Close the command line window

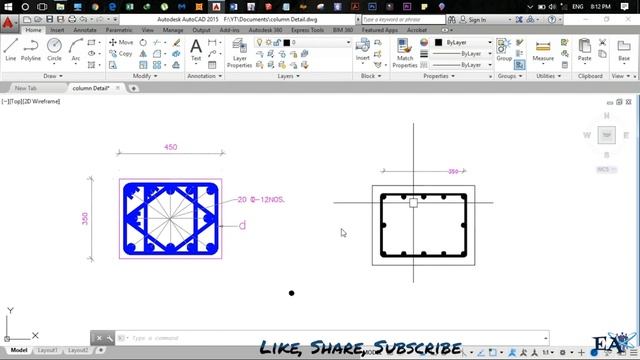click(99, 338)
